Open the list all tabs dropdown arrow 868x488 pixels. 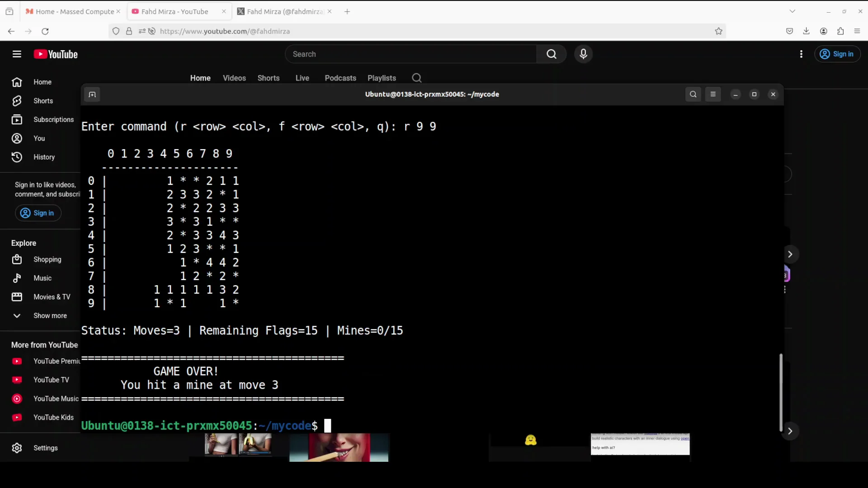792,11
